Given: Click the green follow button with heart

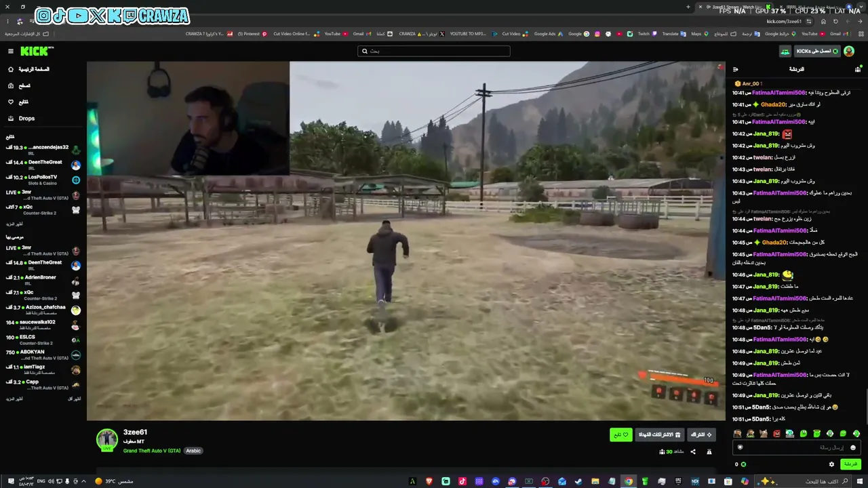Looking at the screenshot, I should tap(621, 434).
